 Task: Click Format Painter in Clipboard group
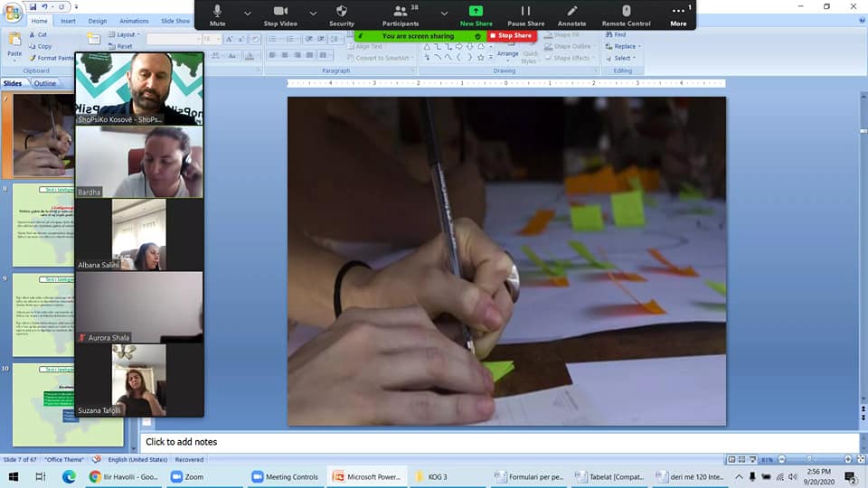(51, 58)
